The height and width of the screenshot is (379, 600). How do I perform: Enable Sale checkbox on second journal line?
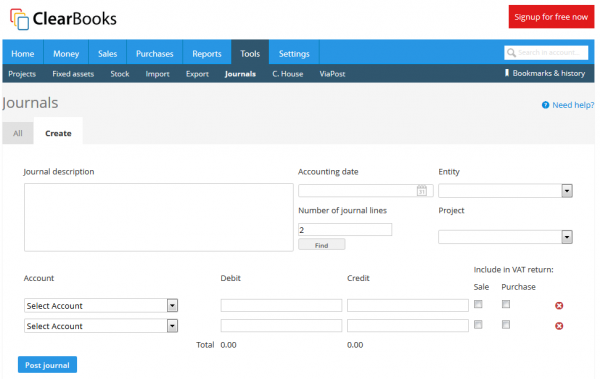click(x=478, y=325)
